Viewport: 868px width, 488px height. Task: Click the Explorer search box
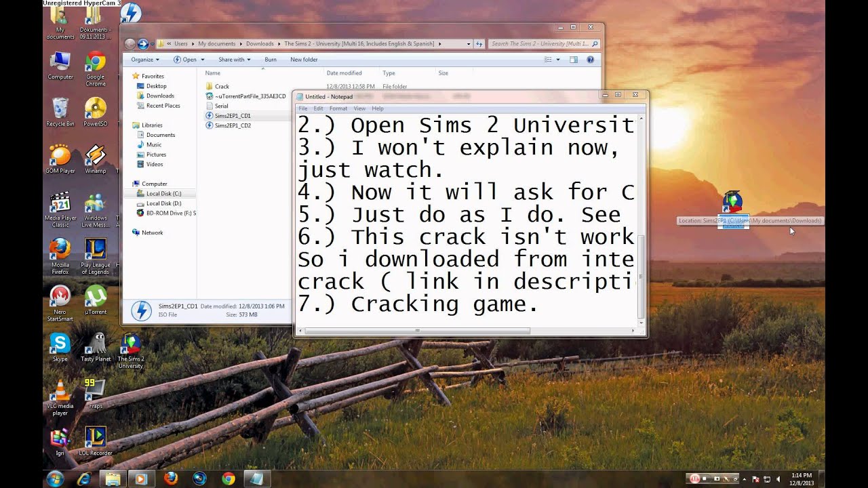[544, 43]
